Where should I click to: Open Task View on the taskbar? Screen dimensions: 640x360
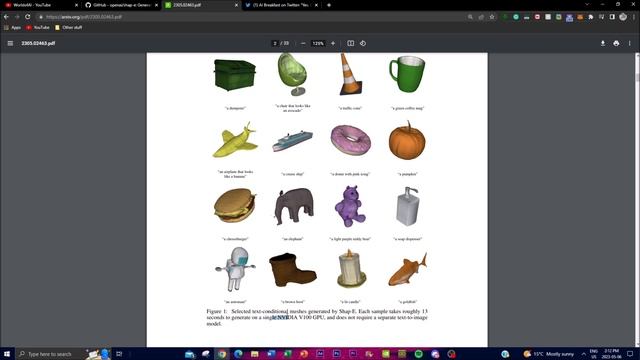[x=119, y=354]
